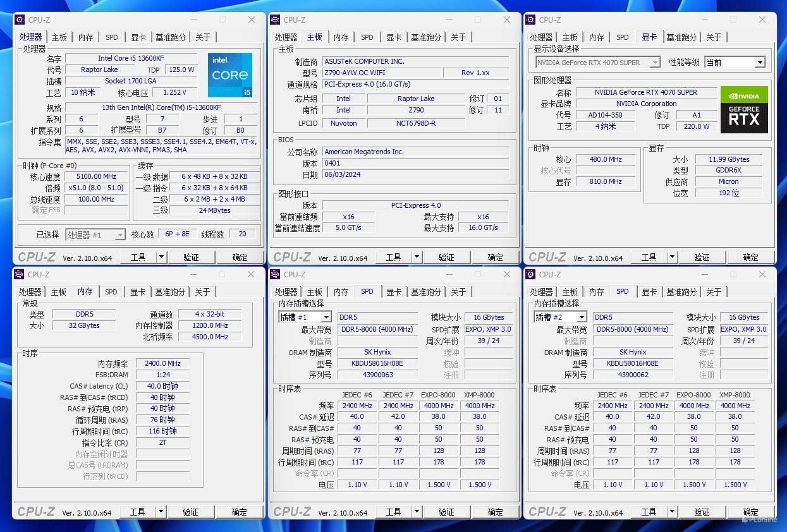Click the processor name 'Intel Core i5 13600KF'
This screenshot has height=532, width=787.
tap(131, 58)
